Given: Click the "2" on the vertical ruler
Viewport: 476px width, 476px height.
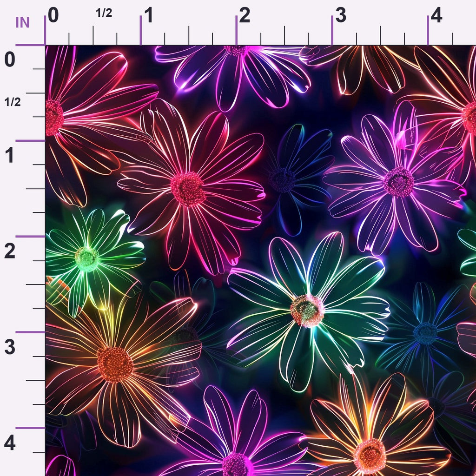Looking at the screenshot, I should [x=10, y=251].
